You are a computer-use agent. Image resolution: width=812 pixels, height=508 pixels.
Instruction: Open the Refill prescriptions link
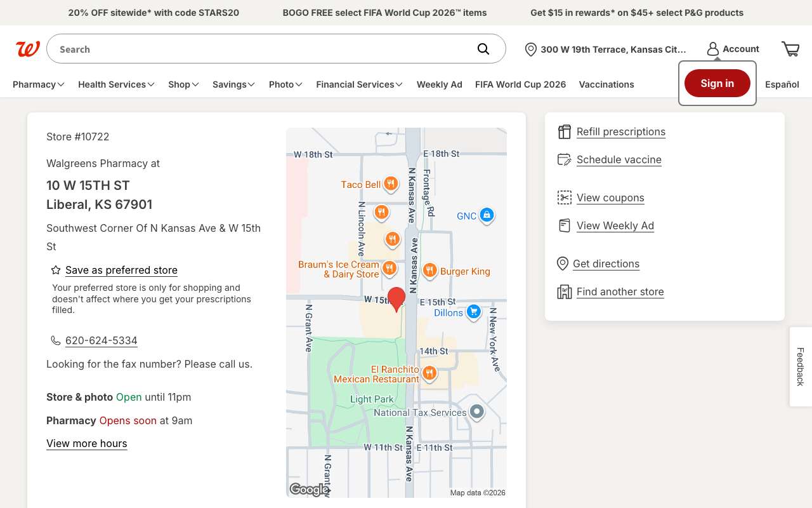[x=621, y=131]
